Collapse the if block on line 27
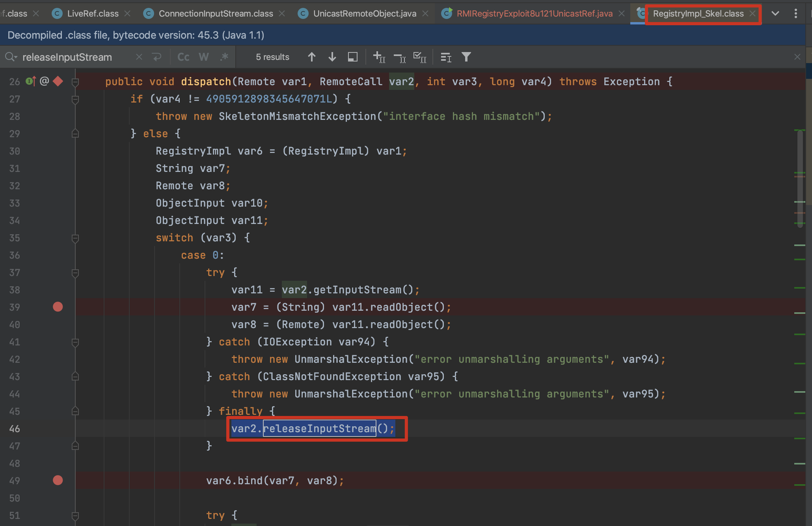812x526 pixels. click(75, 99)
